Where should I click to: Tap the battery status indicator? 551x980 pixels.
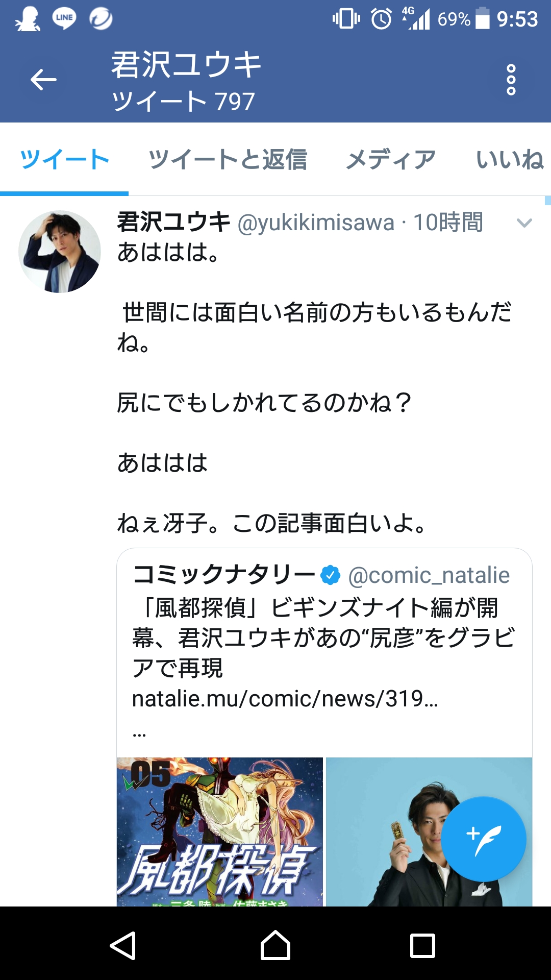tap(482, 19)
